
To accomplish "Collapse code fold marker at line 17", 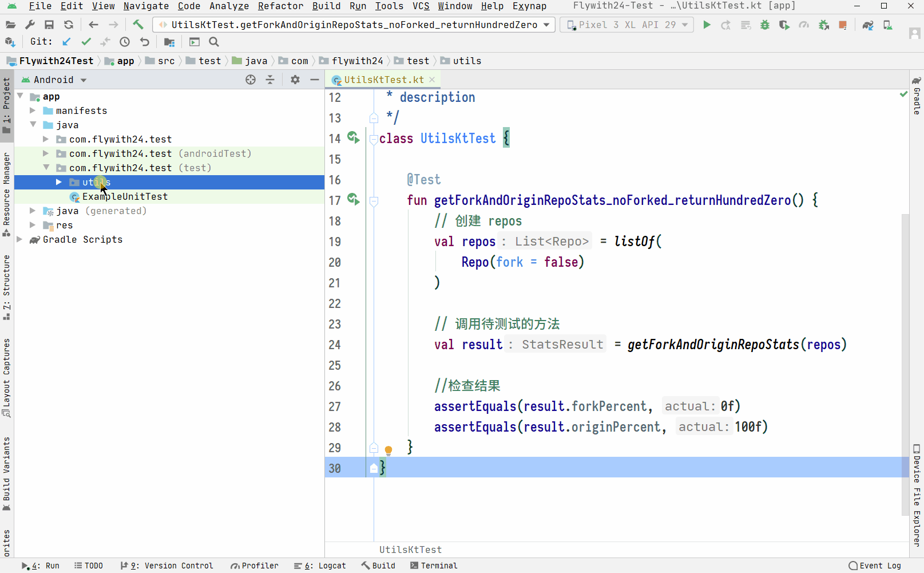I will (x=374, y=201).
